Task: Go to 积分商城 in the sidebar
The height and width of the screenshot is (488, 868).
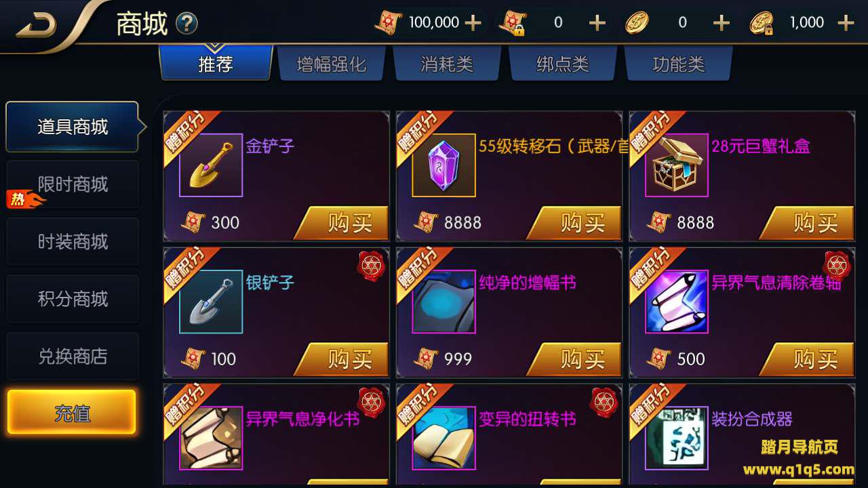Action: 73,299
